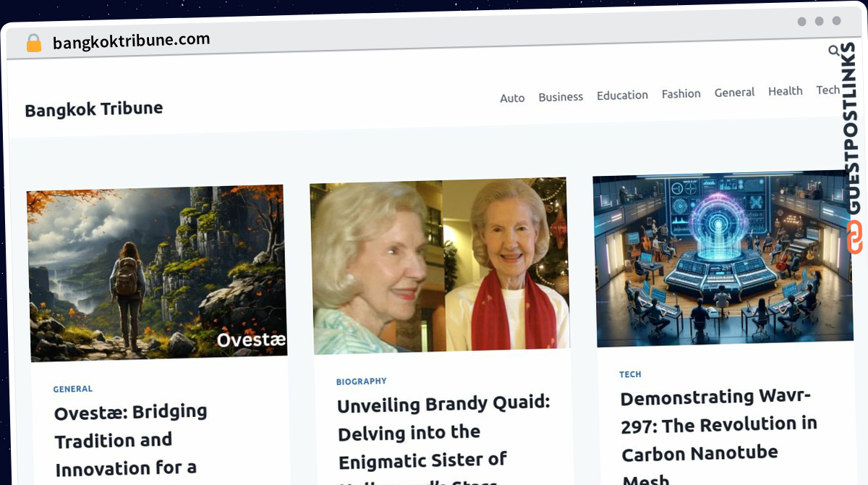Click the padlock icon in address bar
The height and width of the screenshot is (485, 868).
pos(34,43)
